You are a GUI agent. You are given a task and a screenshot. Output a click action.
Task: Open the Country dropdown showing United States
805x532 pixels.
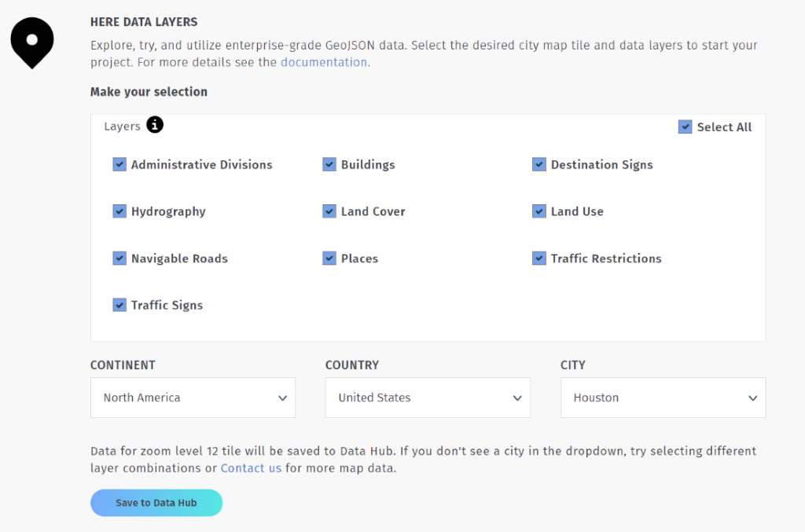[428, 398]
